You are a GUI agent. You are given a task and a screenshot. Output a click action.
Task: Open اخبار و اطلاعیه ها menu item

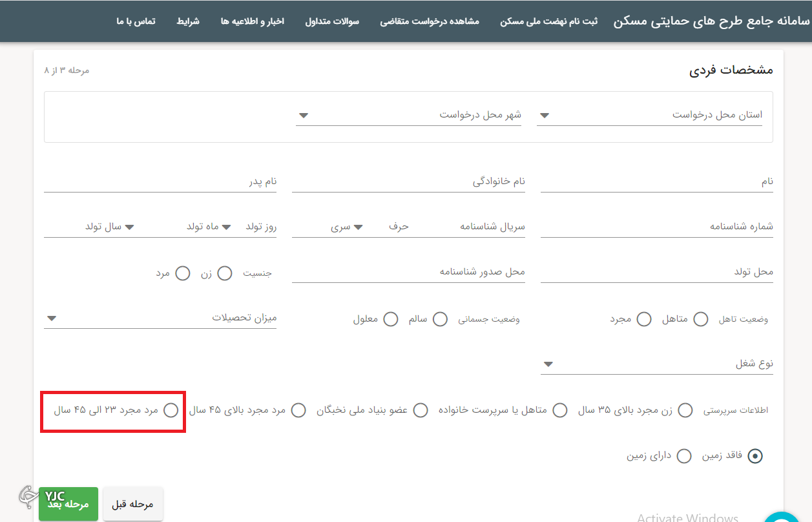coord(253,21)
